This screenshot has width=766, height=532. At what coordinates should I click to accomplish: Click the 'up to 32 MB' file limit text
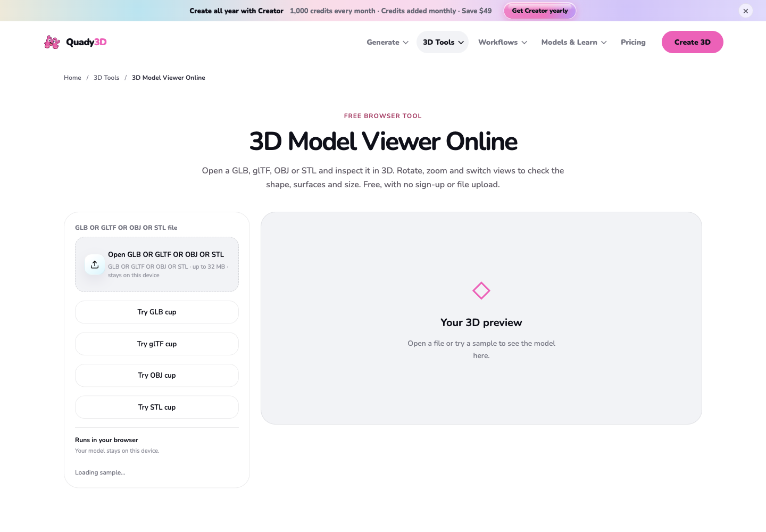click(x=209, y=267)
